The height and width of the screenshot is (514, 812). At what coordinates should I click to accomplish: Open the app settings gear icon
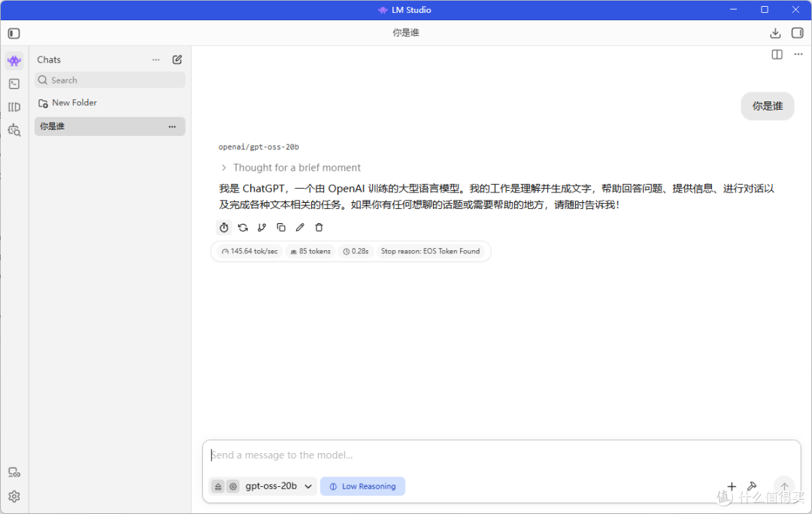14,497
